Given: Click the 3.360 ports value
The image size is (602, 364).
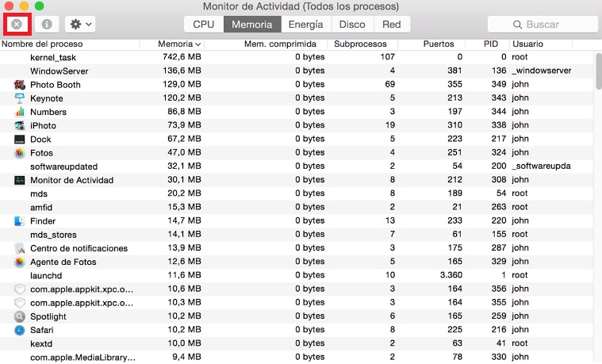Looking at the screenshot, I should [x=451, y=275].
